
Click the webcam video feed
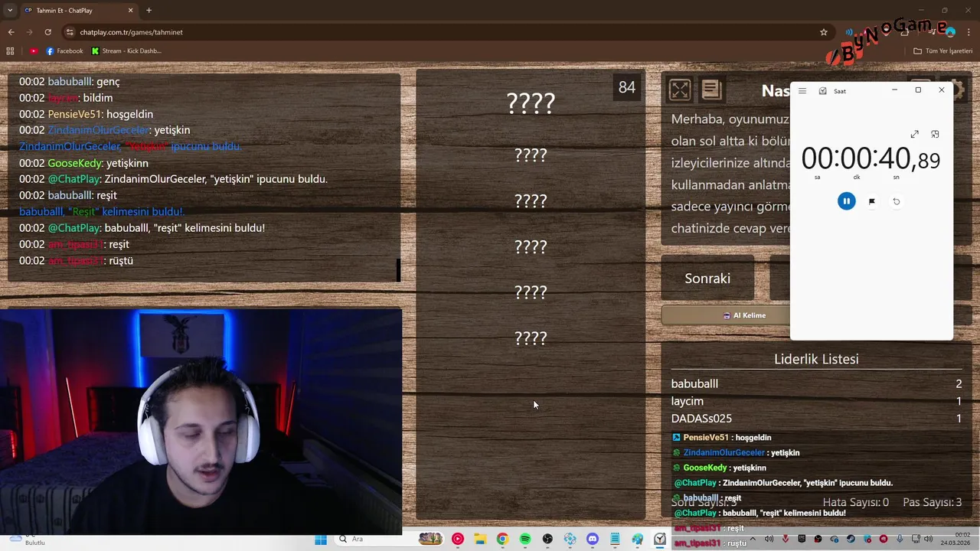point(201,421)
